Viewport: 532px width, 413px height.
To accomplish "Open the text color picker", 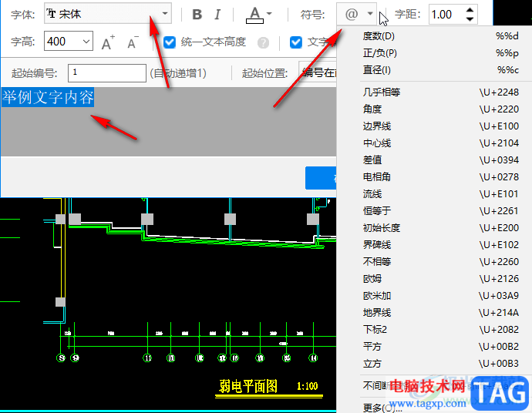I will click(254, 15).
